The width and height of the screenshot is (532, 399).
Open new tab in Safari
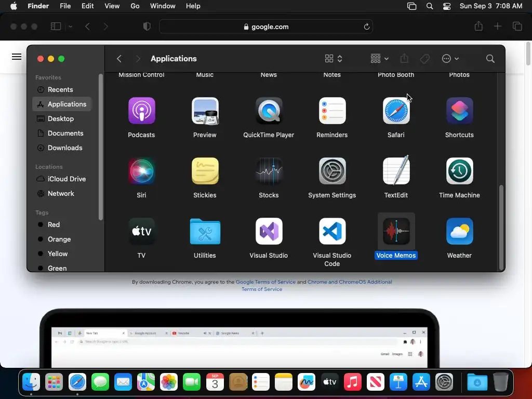[497, 26]
